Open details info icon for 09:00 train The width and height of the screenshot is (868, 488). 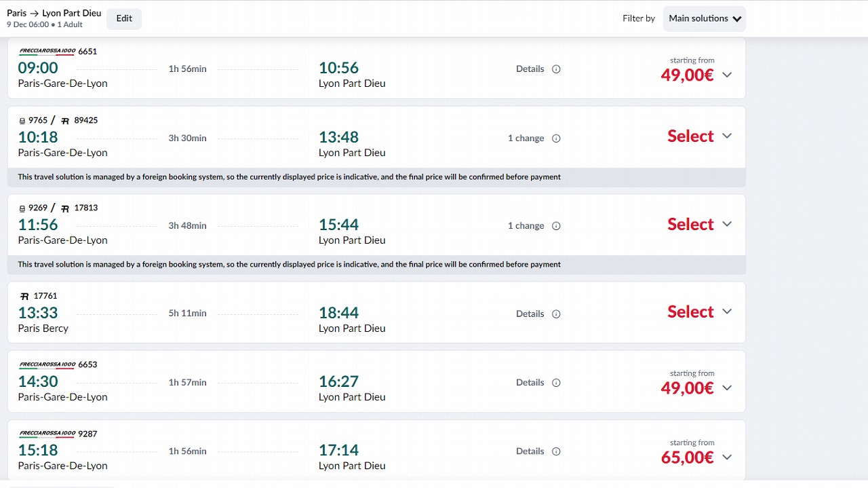coord(556,69)
